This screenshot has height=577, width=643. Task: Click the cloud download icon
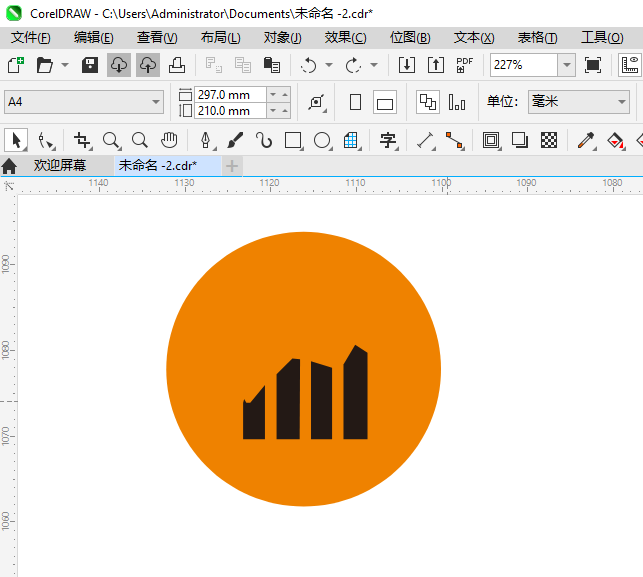(x=119, y=65)
